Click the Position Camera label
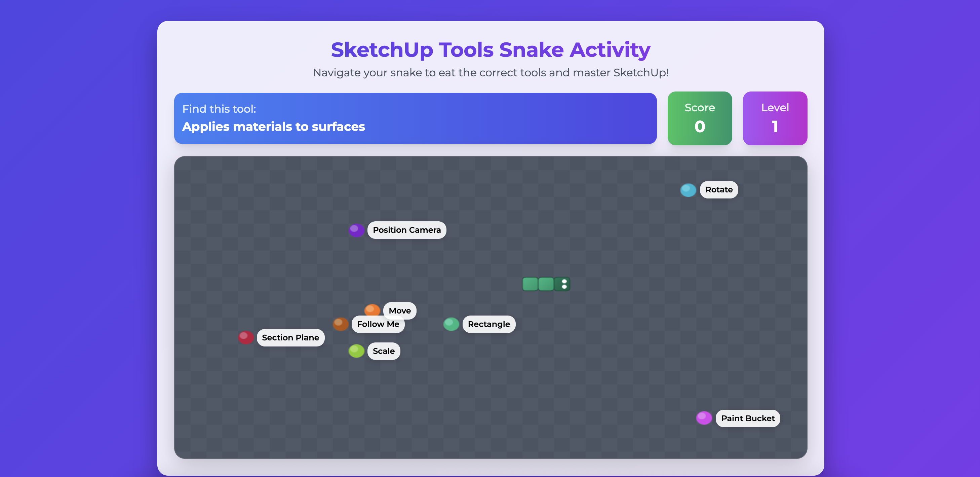Image resolution: width=980 pixels, height=477 pixels. pyautogui.click(x=407, y=230)
